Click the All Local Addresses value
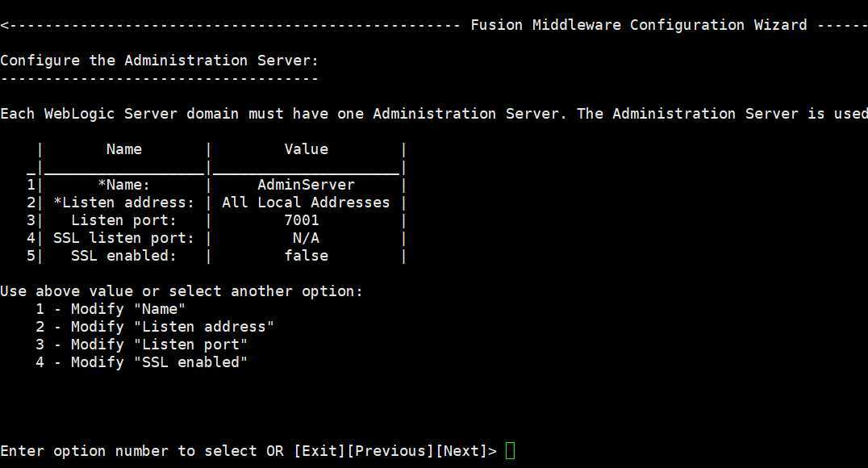Image resolution: width=868 pixels, height=468 pixels. point(306,203)
